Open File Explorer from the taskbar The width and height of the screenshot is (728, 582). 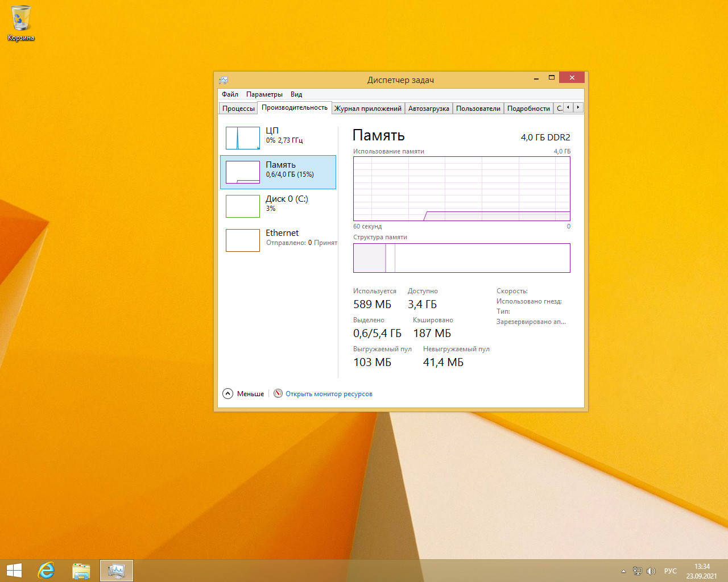pyautogui.click(x=81, y=571)
